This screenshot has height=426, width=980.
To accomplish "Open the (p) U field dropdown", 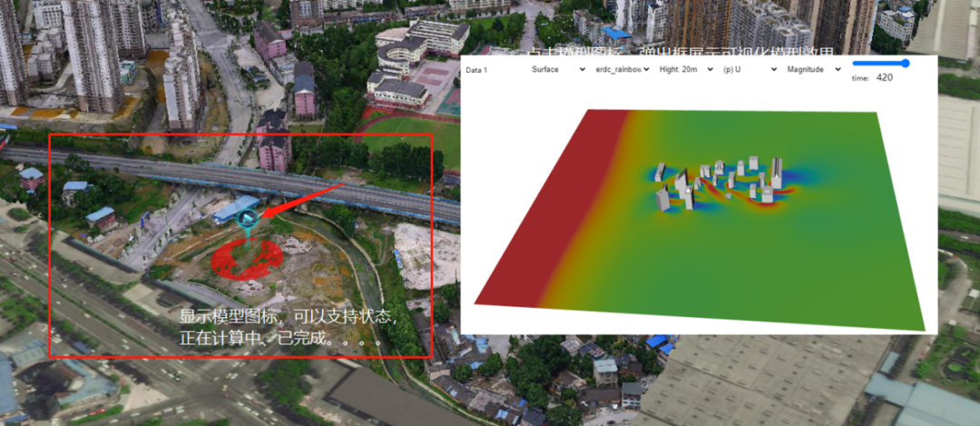I will click(750, 69).
